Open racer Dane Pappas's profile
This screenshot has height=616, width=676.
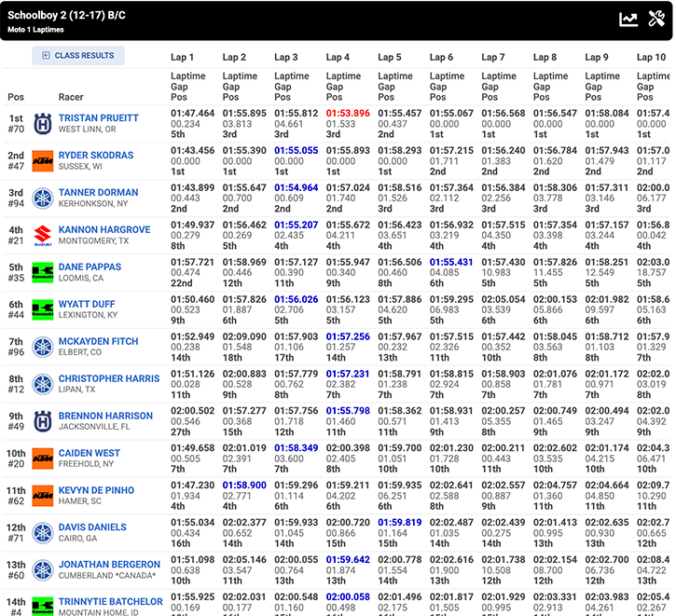click(x=90, y=267)
